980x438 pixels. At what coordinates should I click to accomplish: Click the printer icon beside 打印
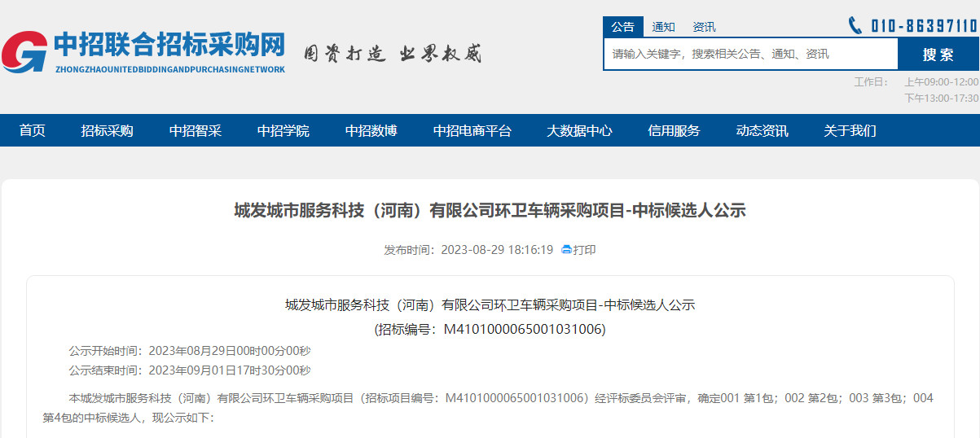(566, 250)
